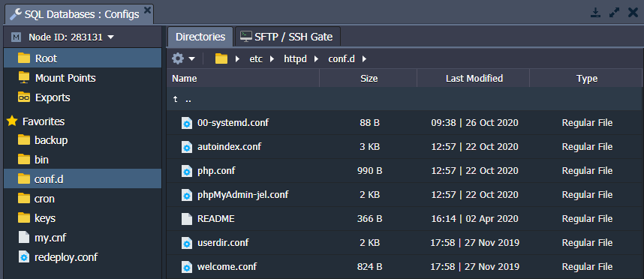The image size is (644, 279).
Task: Click the config icon of welcome.conf
Action: 187,267
